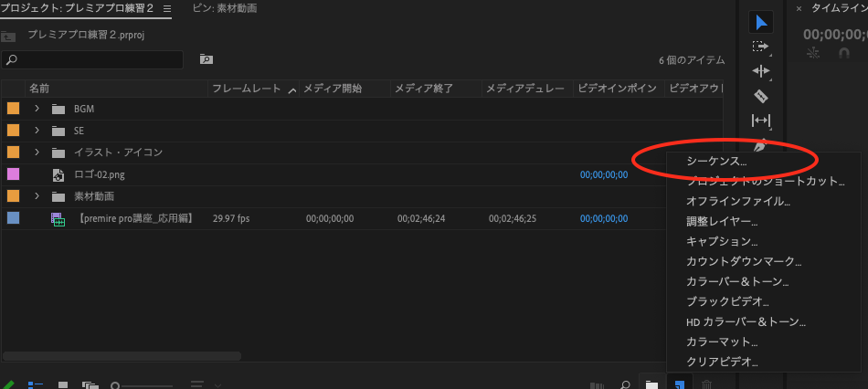Switch to the ビン: 素材動画 tab
868x389 pixels.
tap(225, 8)
